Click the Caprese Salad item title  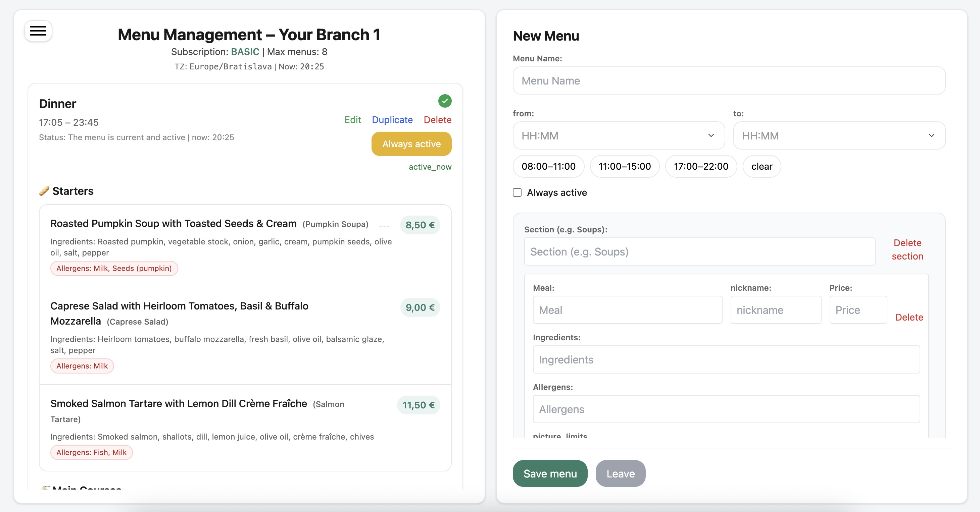pyautogui.click(x=179, y=313)
